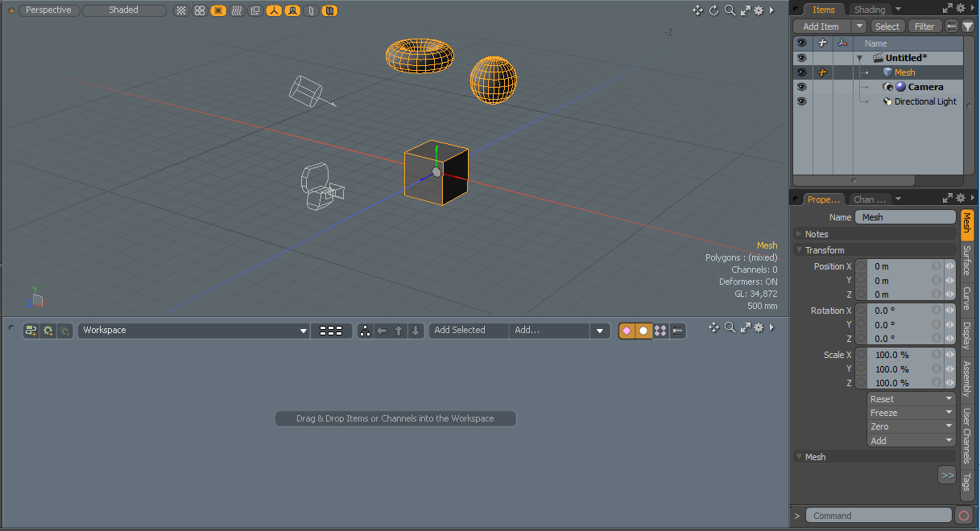Click the viewport zoom magnifier icon

(730, 10)
